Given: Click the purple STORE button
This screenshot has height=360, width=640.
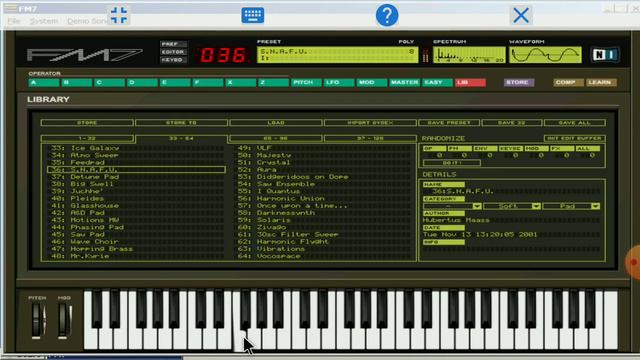Looking at the screenshot, I should point(519,82).
